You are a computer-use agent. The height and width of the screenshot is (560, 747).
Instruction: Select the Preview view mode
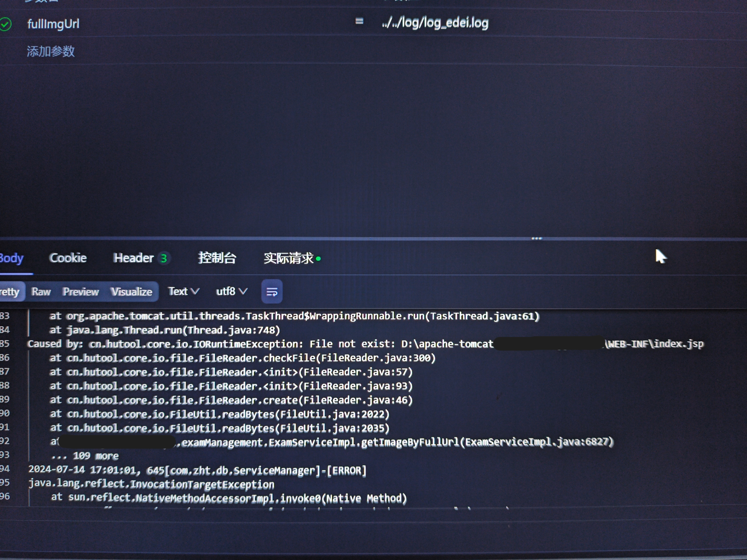coord(81,292)
